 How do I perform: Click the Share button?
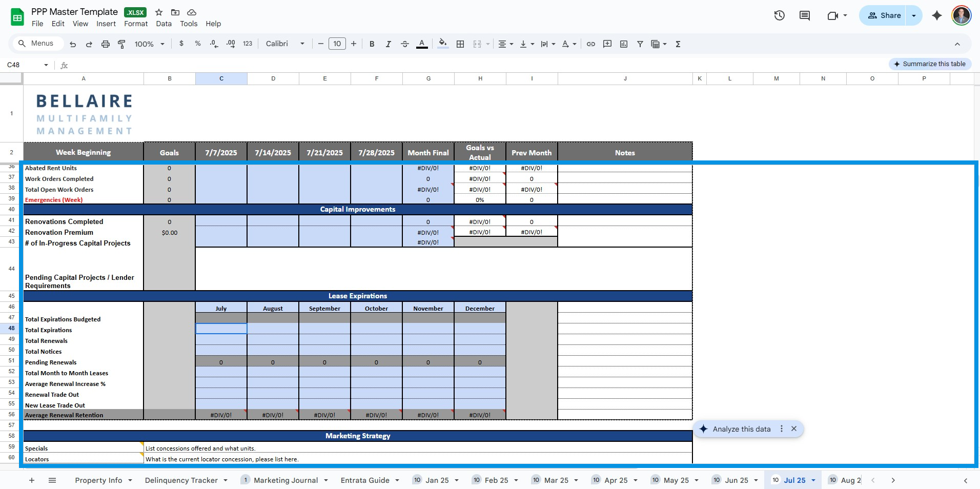point(884,15)
